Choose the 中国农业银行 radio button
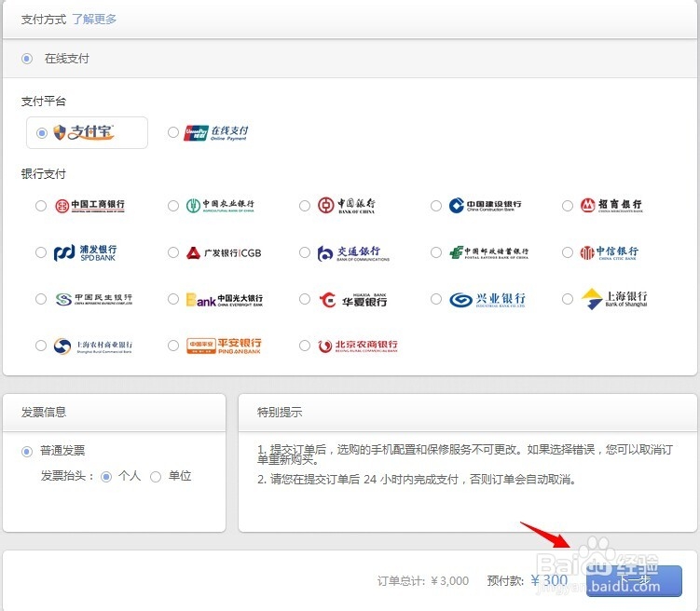This screenshot has width=700, height=611. point(173,206)
